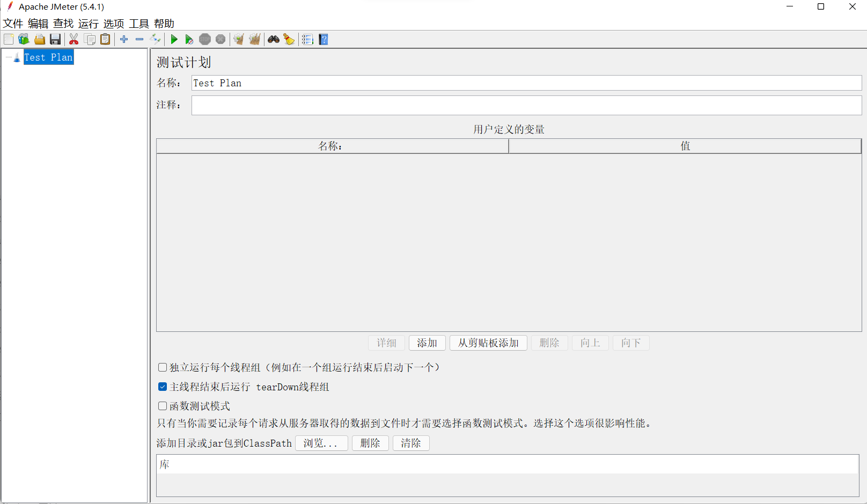Click the 向下 button
Viewport: 867px width, 504px height.
pyautogui.click(x=631, y=343)
